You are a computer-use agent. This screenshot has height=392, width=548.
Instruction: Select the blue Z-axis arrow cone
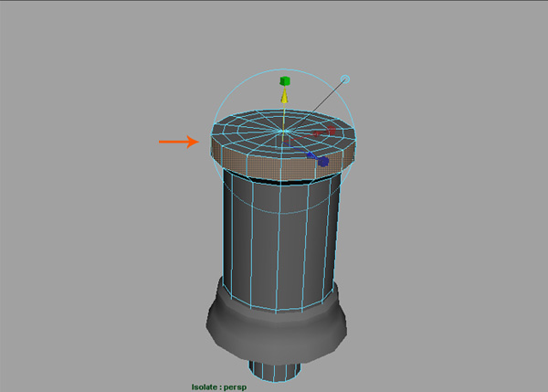click(x=311, y=155)
